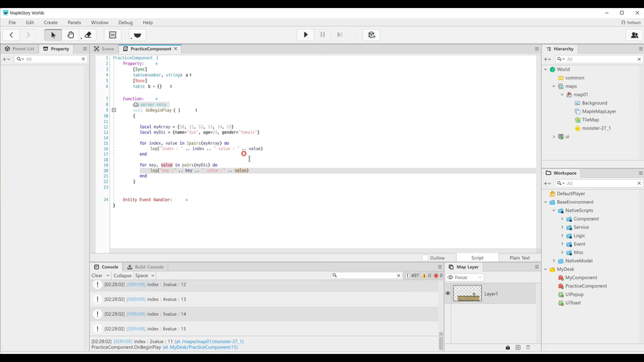Pause the running game
644x362 pixels.
click(323, 35)
